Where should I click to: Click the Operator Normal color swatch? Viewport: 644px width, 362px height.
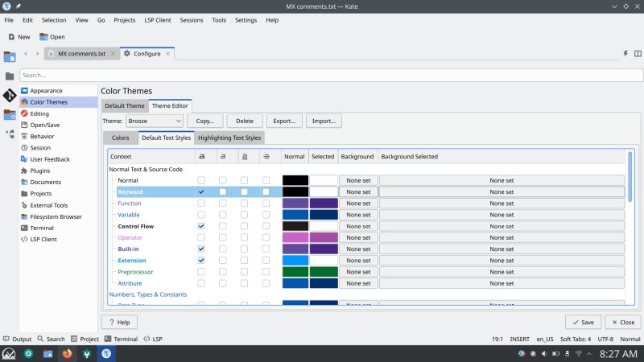point(295,238)
